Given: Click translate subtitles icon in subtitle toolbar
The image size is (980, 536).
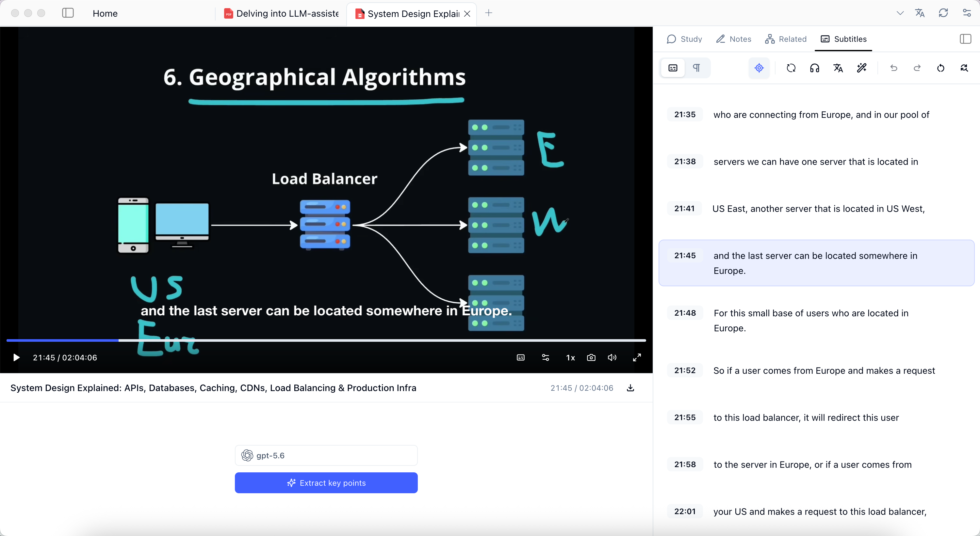Looking at the screenshot, I should point(838,68).
